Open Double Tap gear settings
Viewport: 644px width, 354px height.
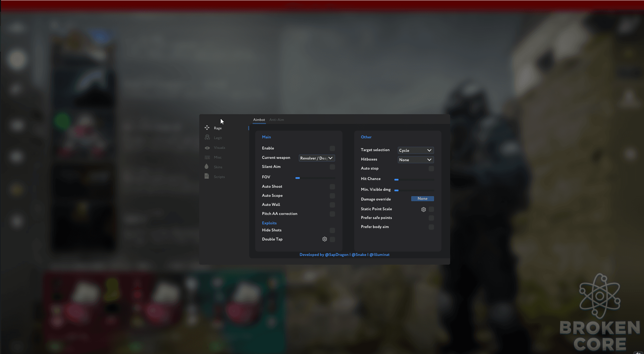325,239
